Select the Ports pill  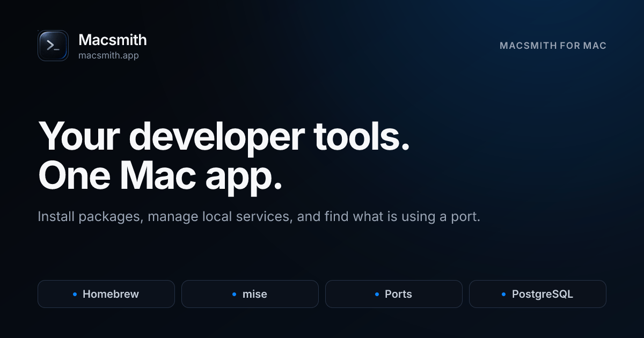point(394,294)
